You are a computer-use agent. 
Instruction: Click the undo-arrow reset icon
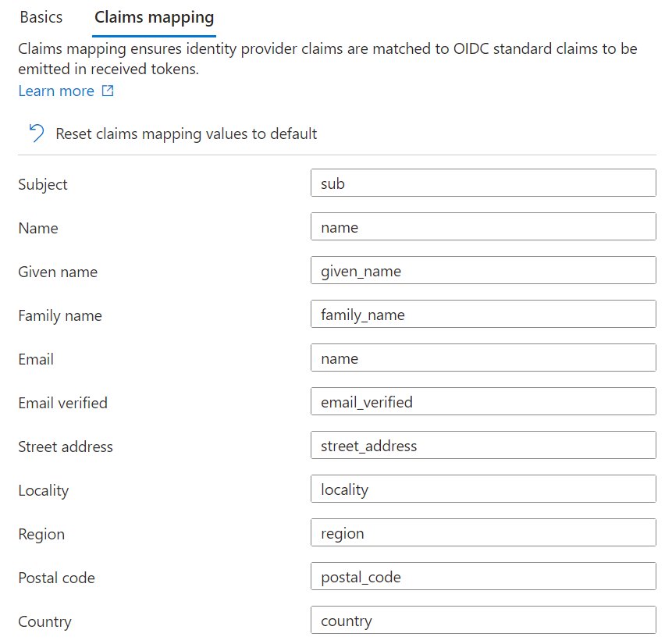click(x=34, y=133)
